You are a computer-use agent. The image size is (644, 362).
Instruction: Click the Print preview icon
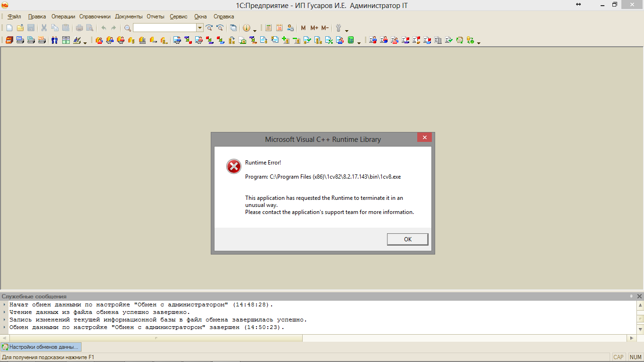tap(90, 28)
